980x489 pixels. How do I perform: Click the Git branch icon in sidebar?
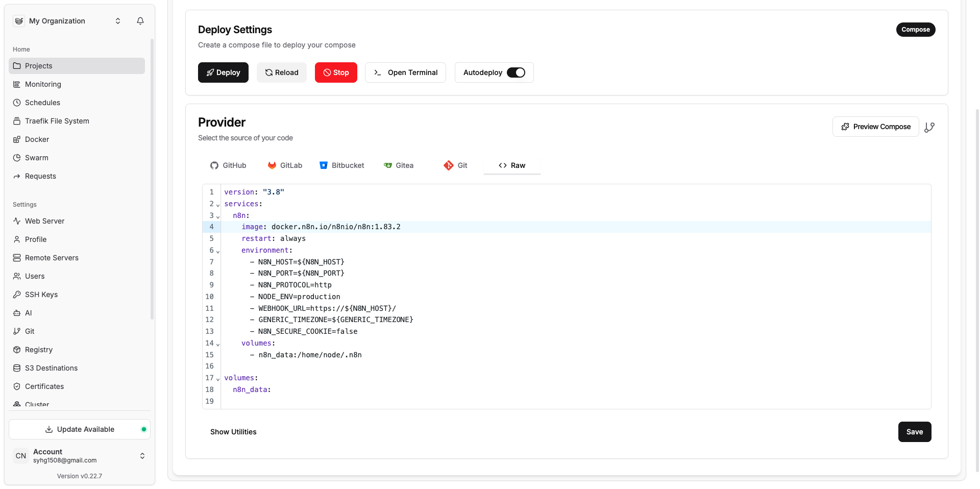[17, 331]
